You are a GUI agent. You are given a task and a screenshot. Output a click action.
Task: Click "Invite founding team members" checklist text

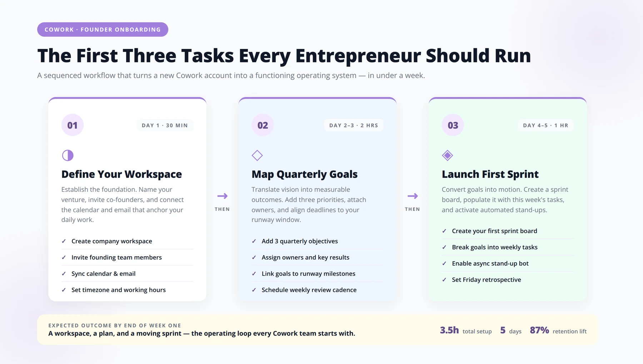(116, 257)
